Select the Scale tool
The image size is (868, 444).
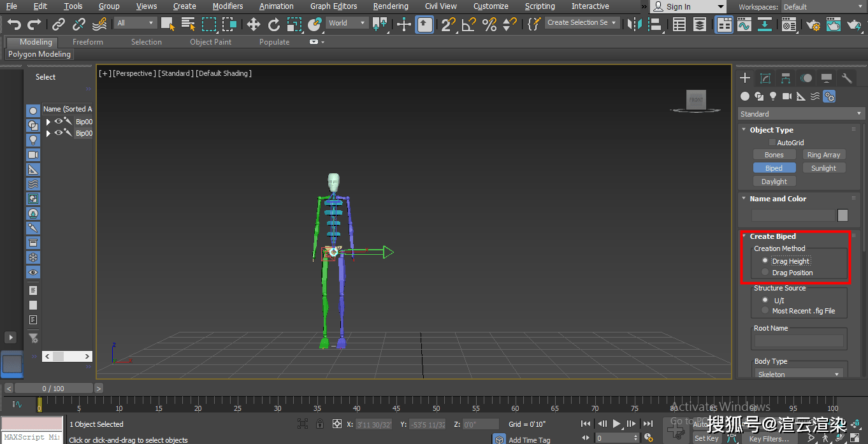point(294,24)
